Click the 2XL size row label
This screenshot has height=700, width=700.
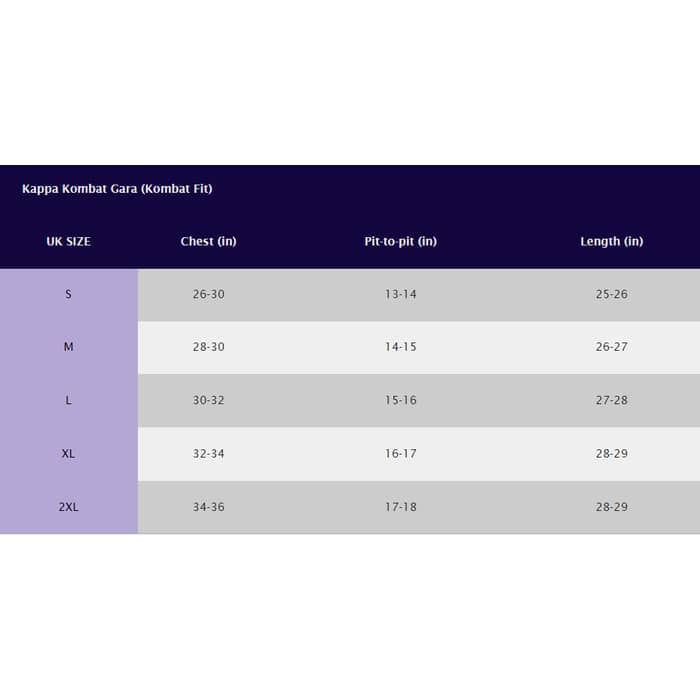68,507
